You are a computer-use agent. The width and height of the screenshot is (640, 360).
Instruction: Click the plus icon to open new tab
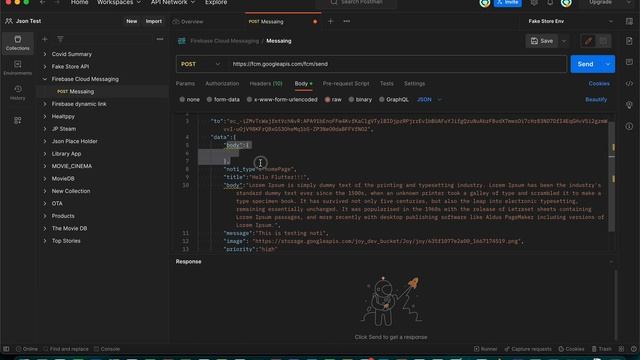click(330, 21)
